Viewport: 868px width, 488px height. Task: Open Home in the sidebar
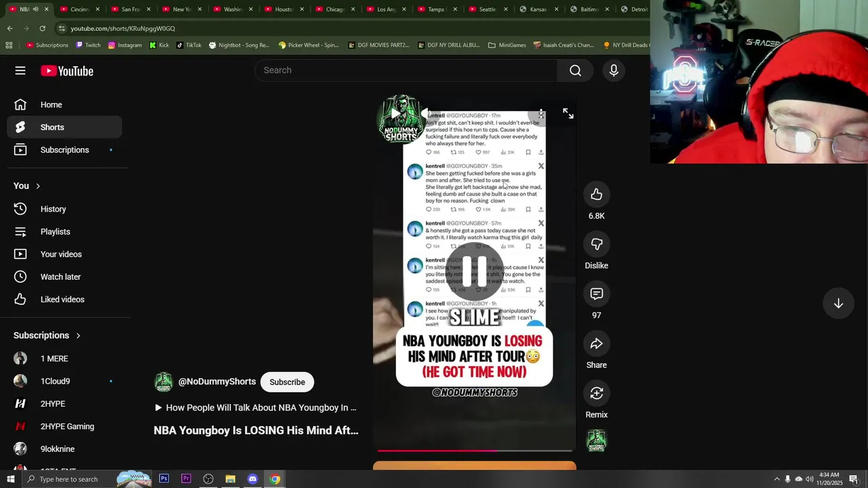(64, 104)
